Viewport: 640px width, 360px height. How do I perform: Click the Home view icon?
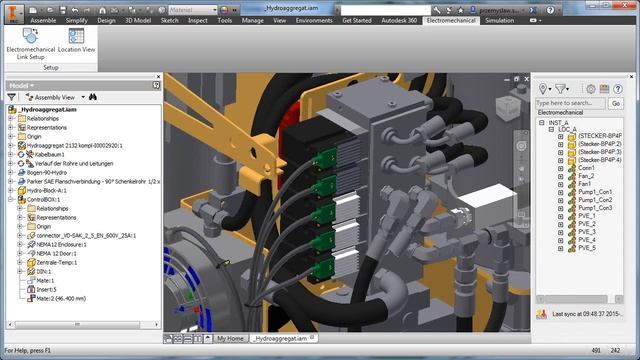(x=102, y=10)
